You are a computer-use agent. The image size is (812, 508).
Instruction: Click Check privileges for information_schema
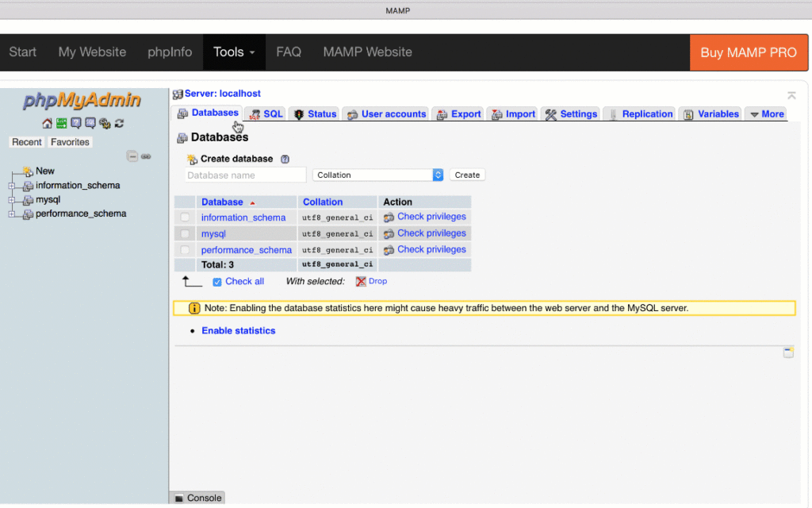(431, 217)
